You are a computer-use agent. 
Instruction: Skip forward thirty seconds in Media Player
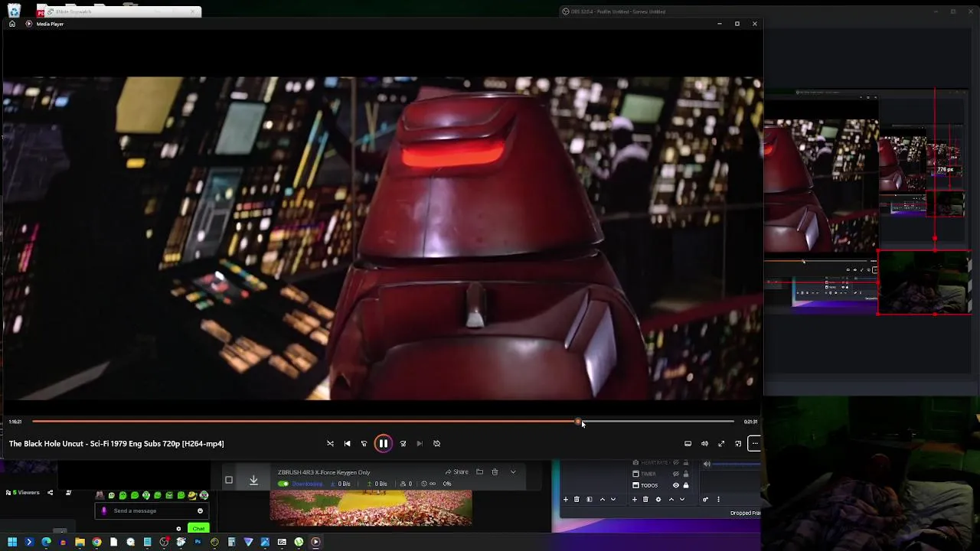click(403, 443)
